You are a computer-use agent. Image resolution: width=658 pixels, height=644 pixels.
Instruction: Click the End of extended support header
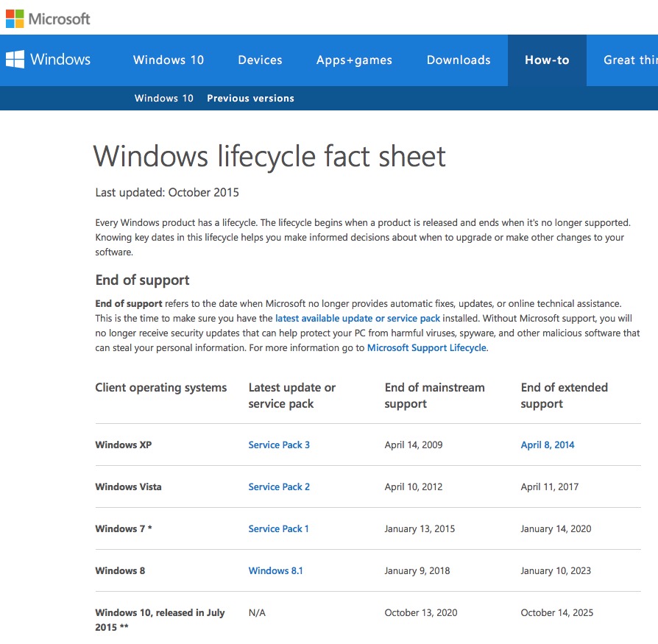(x=564, y=395)
